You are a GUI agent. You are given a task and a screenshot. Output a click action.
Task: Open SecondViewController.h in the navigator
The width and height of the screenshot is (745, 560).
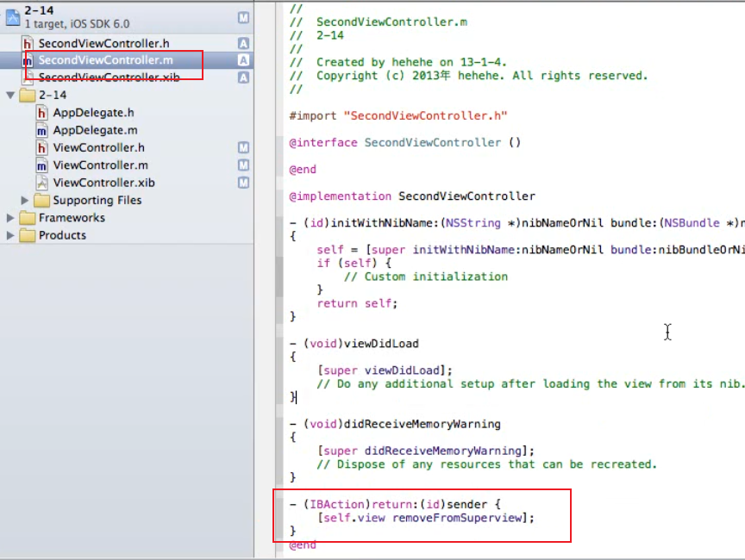point(103,43)
